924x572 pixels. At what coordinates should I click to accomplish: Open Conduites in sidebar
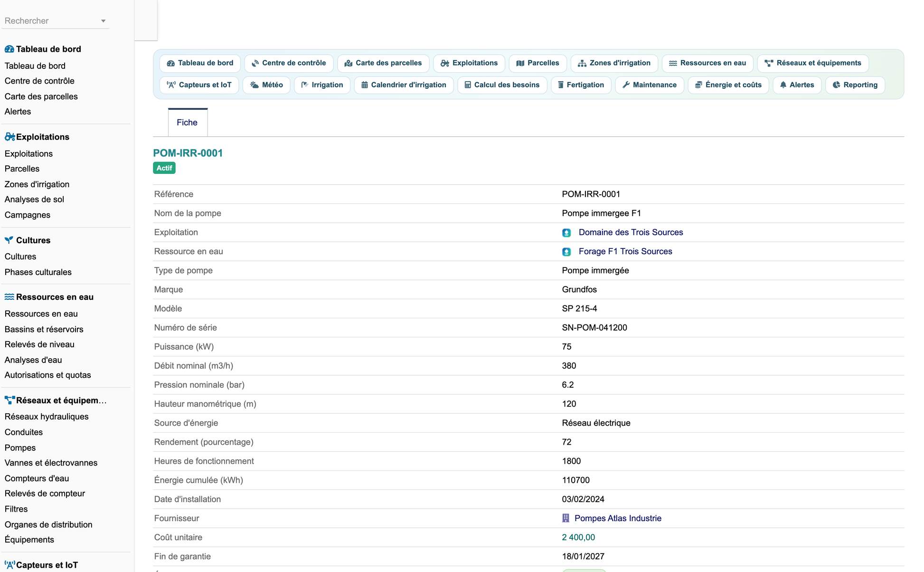(x=24, y=432)
